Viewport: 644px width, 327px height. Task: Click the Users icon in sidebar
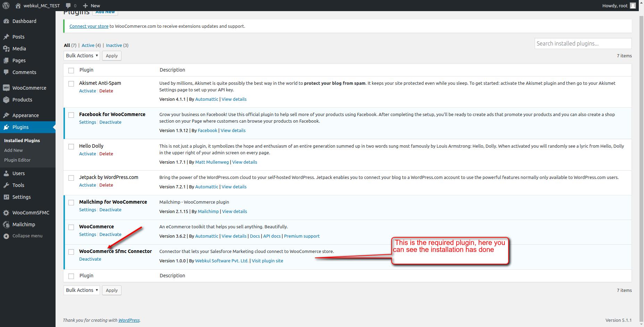6,173
